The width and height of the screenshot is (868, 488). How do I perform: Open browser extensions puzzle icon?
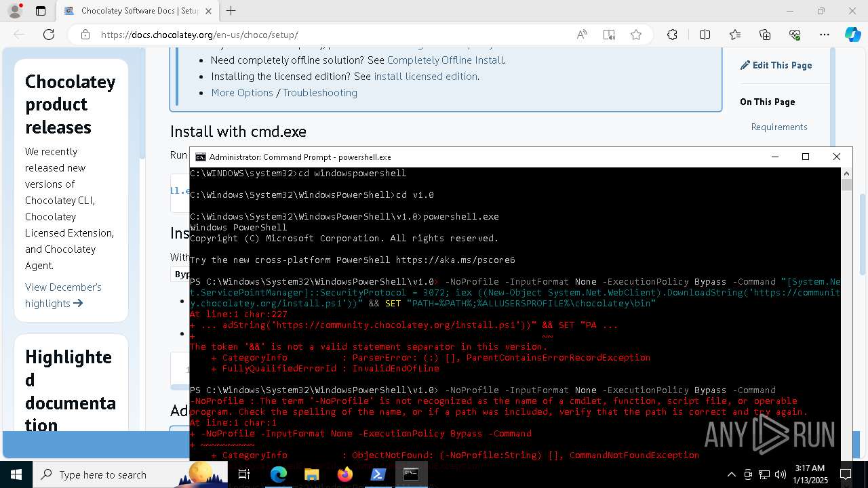pos(672,35)
